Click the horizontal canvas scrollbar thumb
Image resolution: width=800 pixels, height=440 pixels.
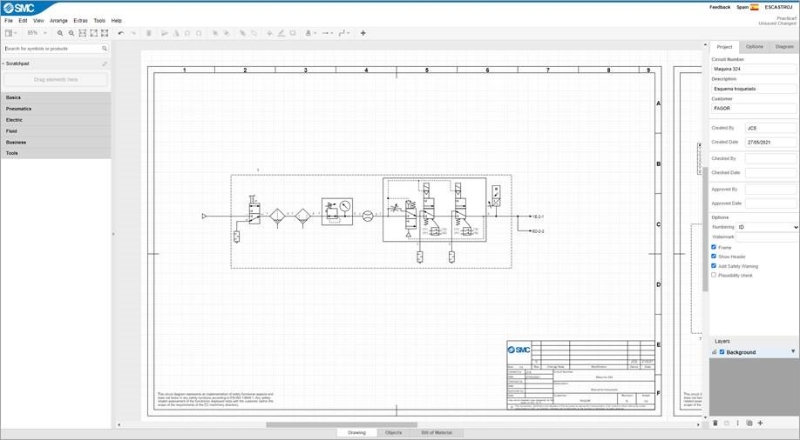point(341,425)
